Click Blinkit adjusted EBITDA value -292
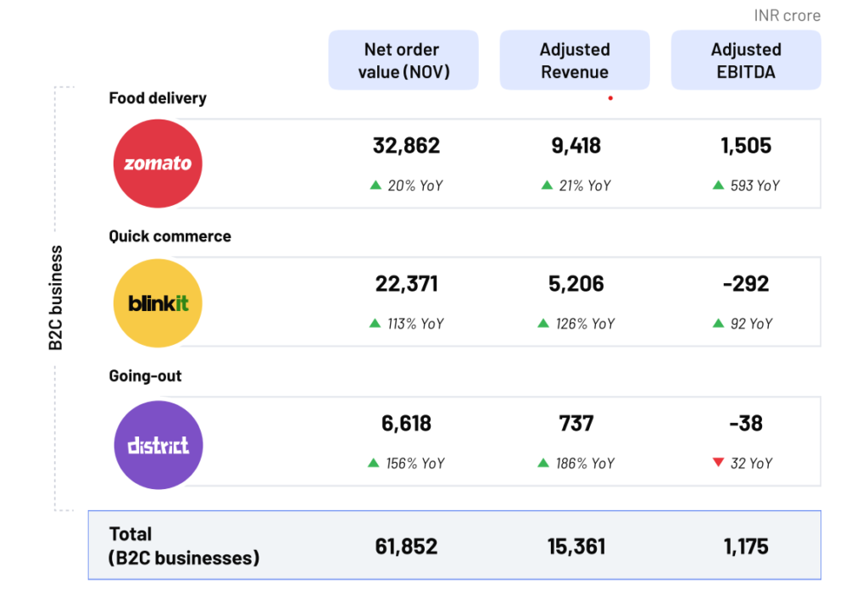This screenshot has width=868, height=589. [746, 284]
